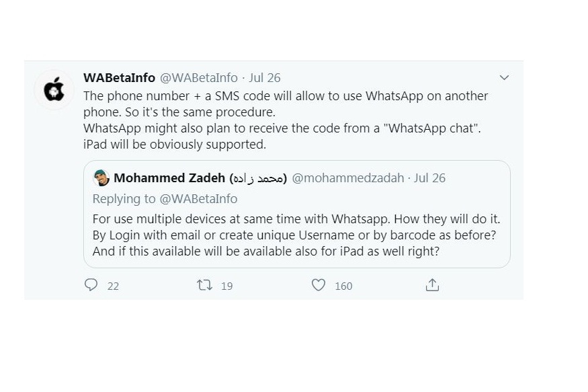The width and height of the screenshot is (588, 392).
Task: Open Mohammed Zadeh's profile picture
Action: pos(101,178)
